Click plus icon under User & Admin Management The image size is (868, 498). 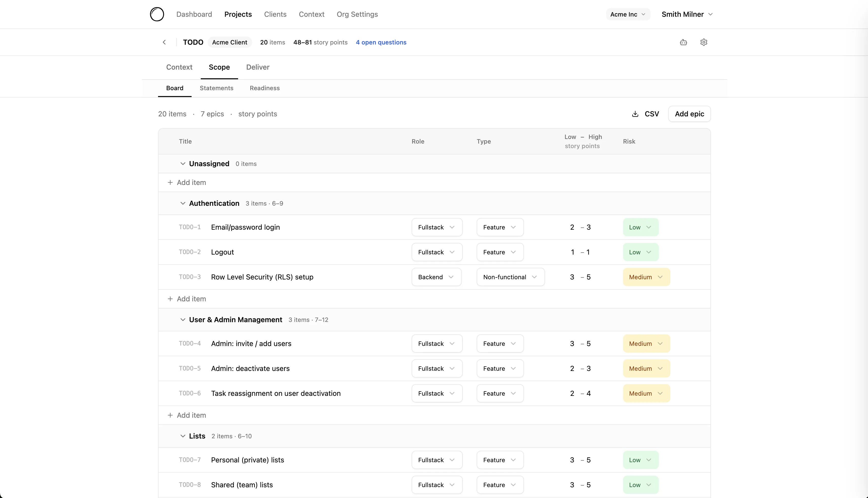point(170,415)
